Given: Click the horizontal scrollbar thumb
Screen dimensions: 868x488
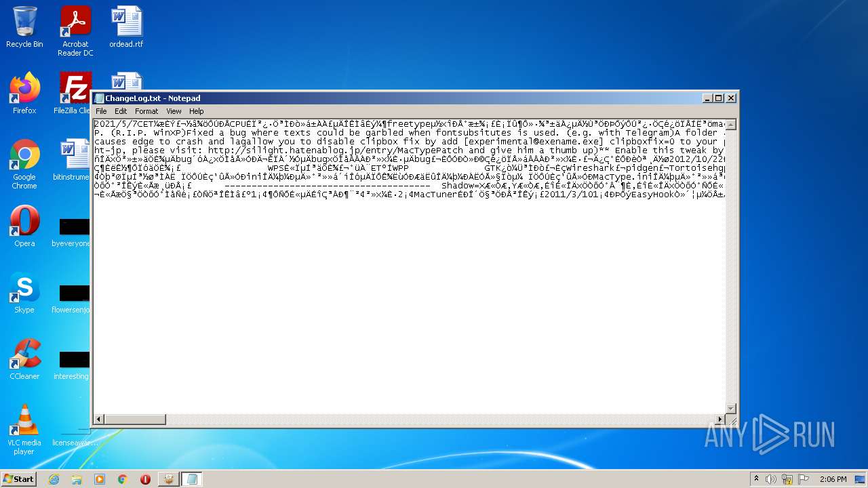Looking at the screenshot, I should [135, 420].
